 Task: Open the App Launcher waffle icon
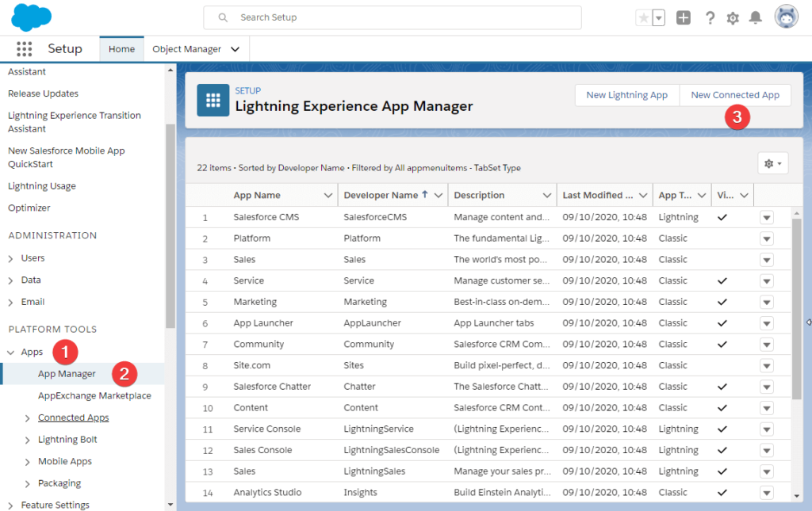click(24, 48)
